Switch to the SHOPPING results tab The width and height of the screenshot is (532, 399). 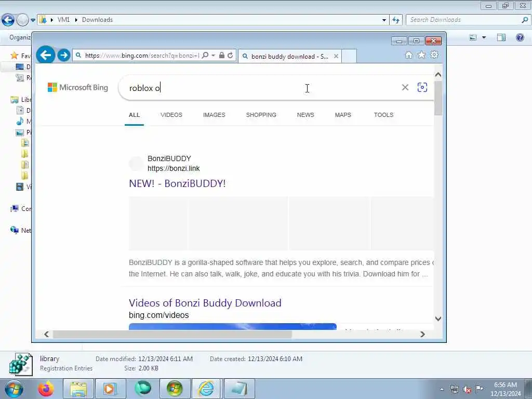261,115
